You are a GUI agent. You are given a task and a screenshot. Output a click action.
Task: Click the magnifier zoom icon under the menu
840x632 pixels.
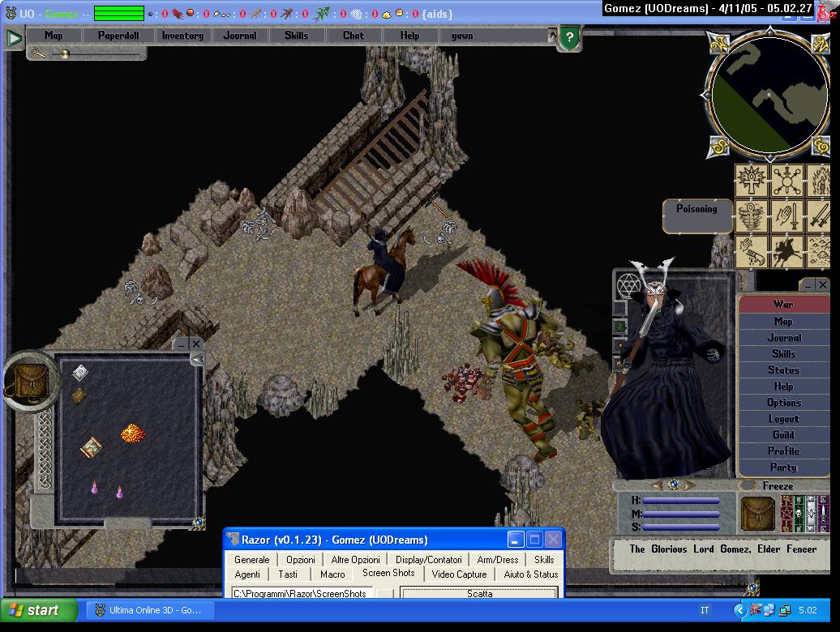pos(37,53)
